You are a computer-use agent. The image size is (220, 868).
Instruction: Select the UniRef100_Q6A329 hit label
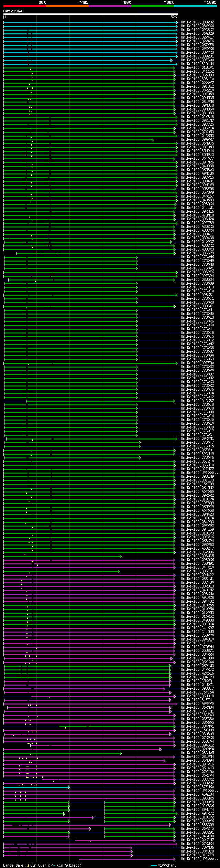pyautogui.click(x=197, y=34)
